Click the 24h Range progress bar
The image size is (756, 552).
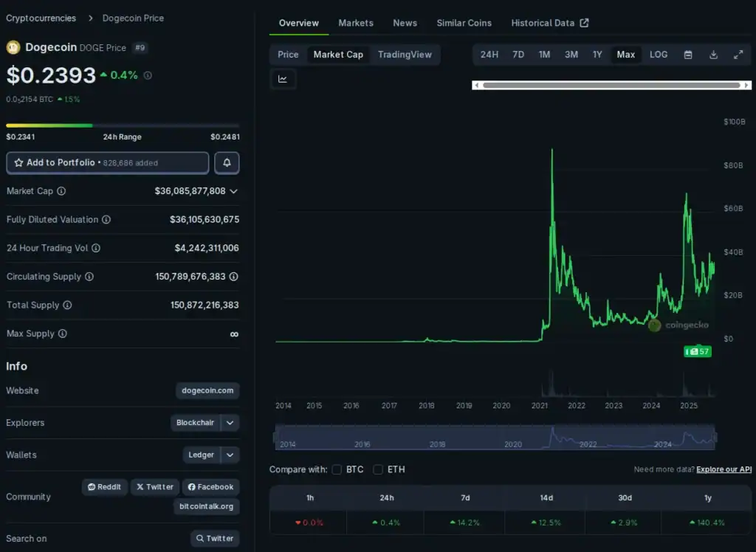click(123, 125)
